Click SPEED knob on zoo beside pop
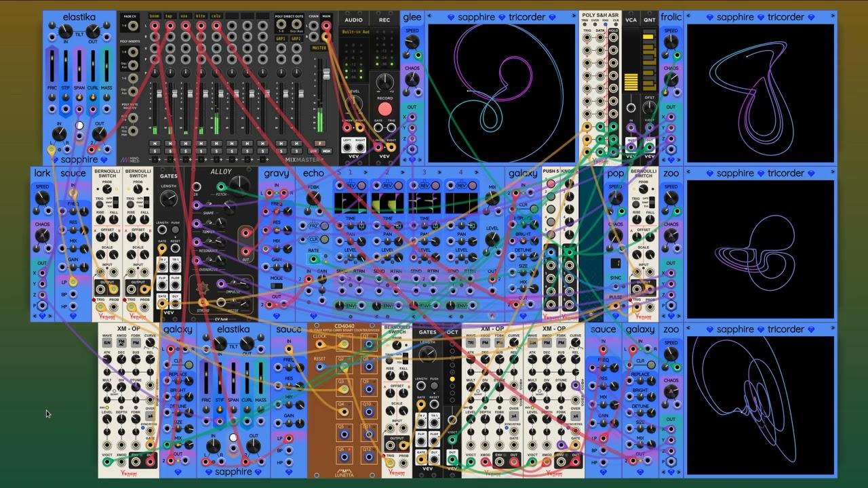The image size is (868, 488). tap(671, 198)
